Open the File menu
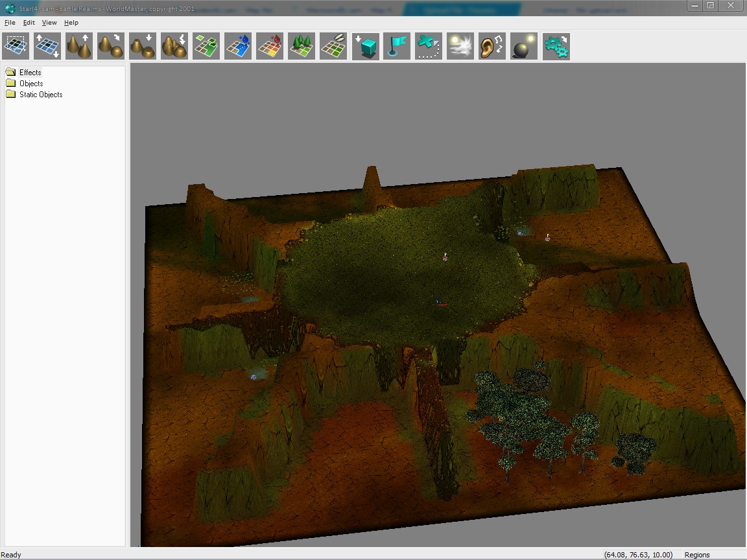Screen dimensions: 747x560 tap(10, 23)
